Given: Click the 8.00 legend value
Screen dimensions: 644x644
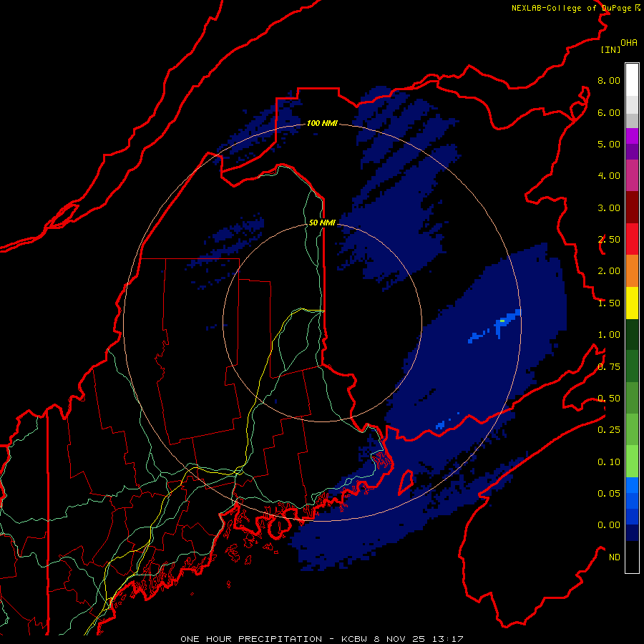Looking at the screenshot, I should click(x=609, y=80).
